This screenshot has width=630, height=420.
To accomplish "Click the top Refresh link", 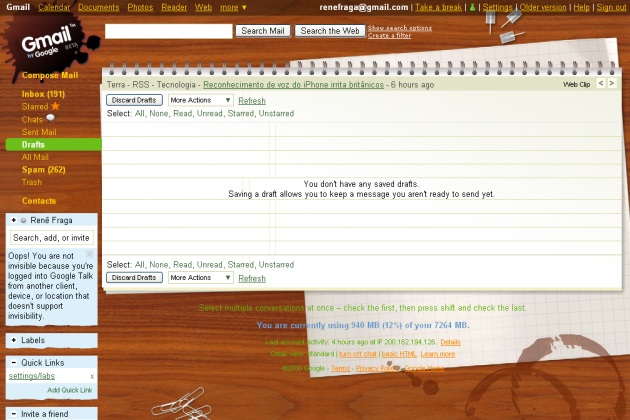I will (x=252, y=100).
